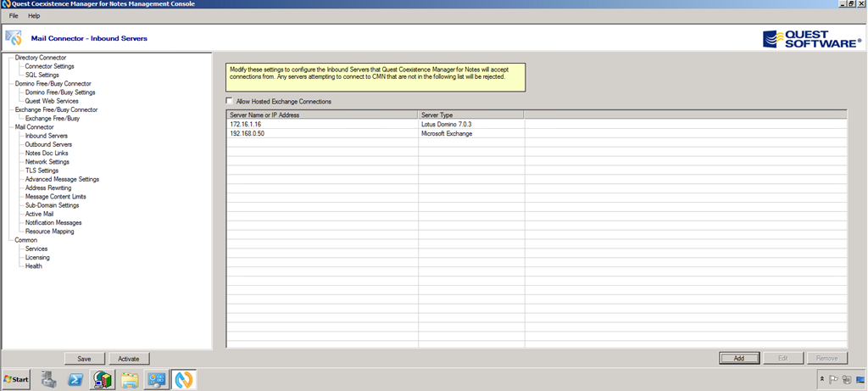Viewport: 868px width, 391px height.
Task: Open the Windows Start menu
Action: tap(16, 379)
